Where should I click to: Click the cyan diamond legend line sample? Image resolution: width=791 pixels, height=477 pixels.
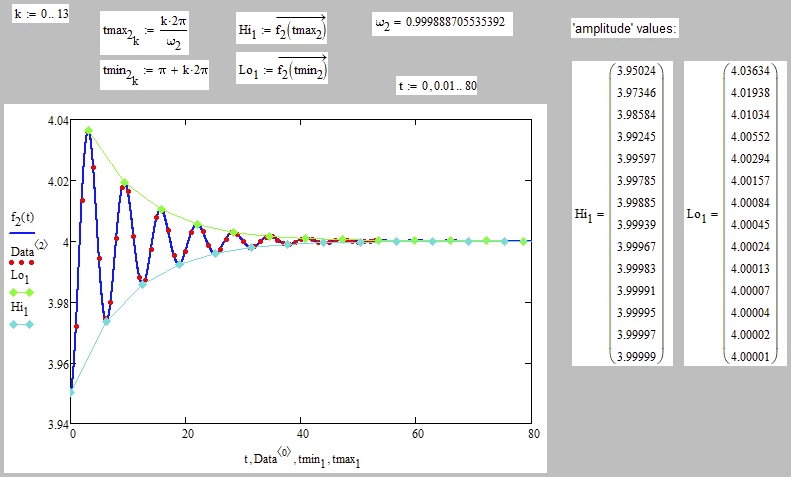(22, 324)
